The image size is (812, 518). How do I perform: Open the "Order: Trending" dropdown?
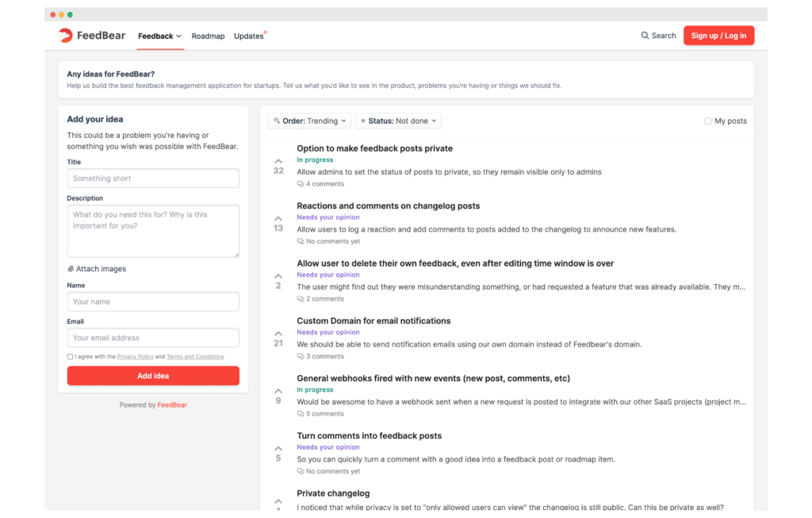[x=309, y=121]
